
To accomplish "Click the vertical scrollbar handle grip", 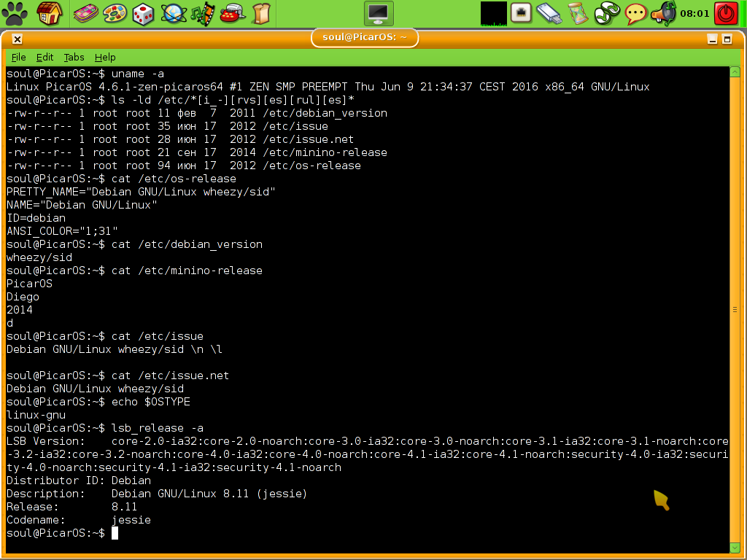I will pyautogui.click(x=735, y=309).
